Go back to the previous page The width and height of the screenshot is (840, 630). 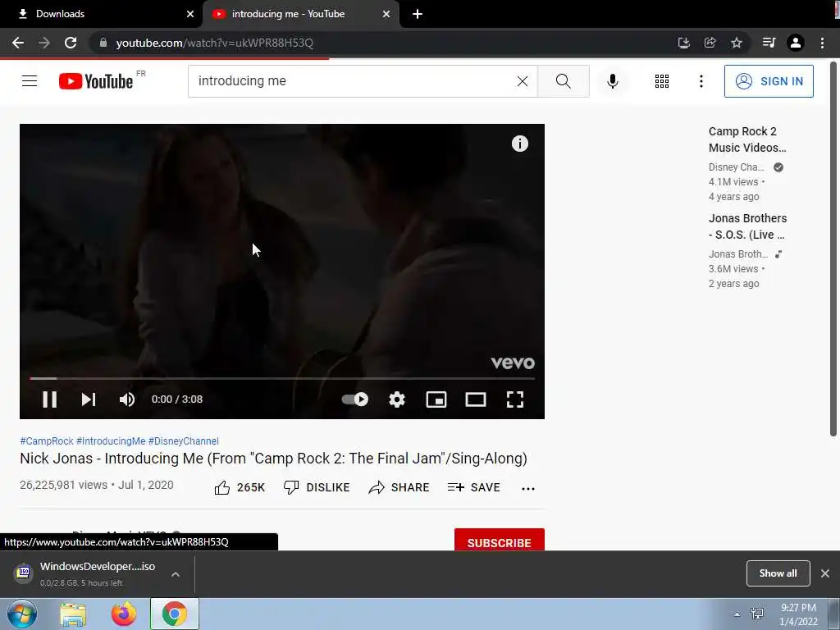point(18,43)
